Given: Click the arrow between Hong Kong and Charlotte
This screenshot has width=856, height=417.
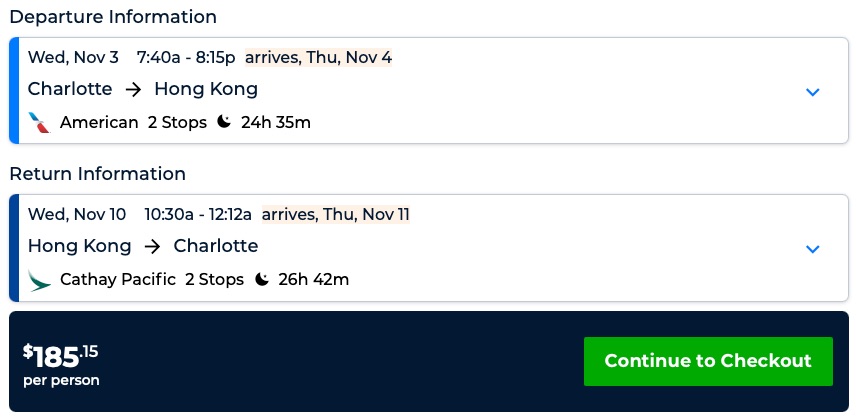Looking at the screenshot, I should [152, 246].
